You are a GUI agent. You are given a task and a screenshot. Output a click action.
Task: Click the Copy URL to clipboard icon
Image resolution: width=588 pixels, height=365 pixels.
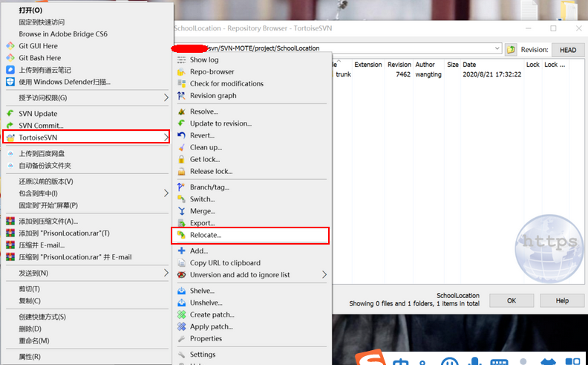[181, 263]
